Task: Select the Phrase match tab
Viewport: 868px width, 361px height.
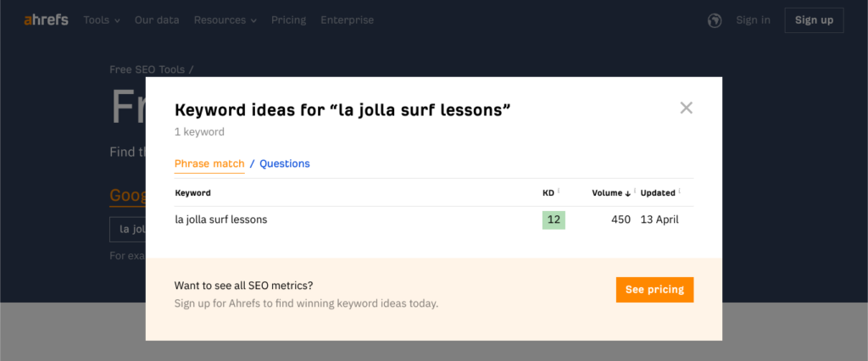Action: click(209, 164)
